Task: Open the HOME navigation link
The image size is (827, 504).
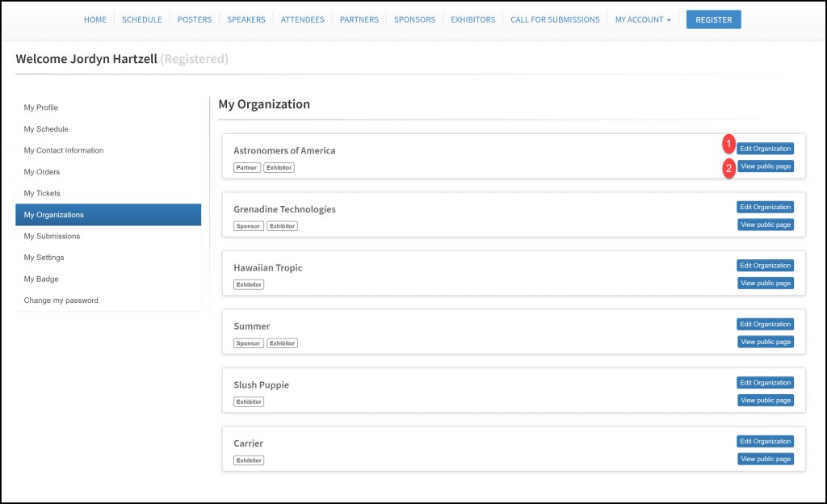Action: click(x=95, y=19)
